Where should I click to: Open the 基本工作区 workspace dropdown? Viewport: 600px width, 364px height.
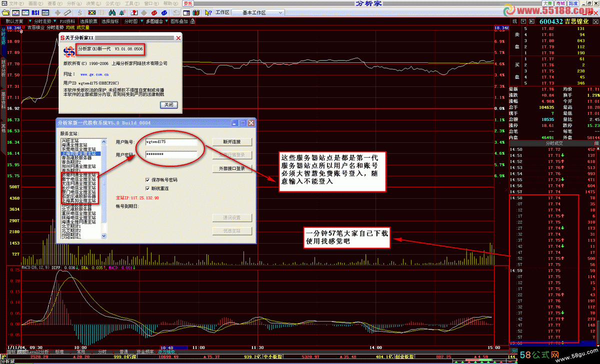257,12
